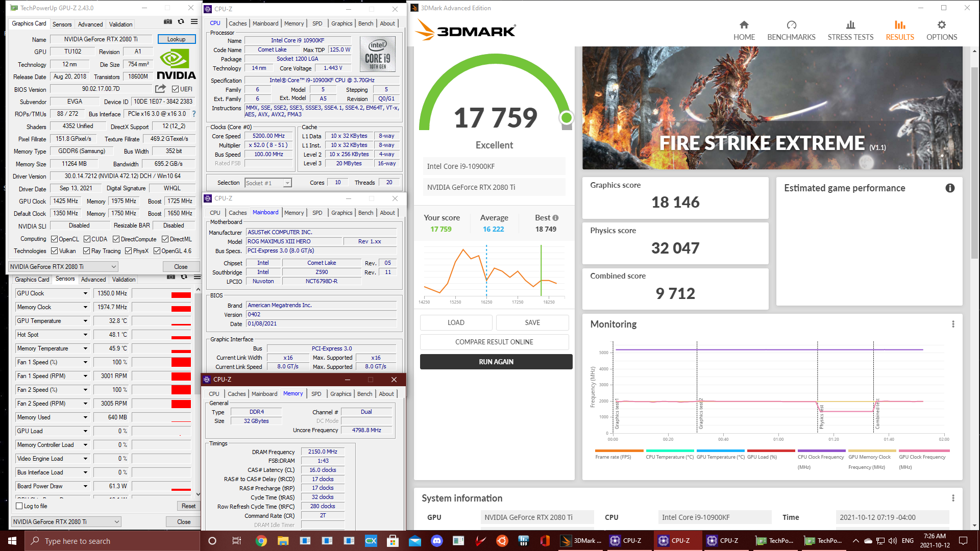Click the refresh icon in GPU-Z Sensors window
Screen dimensions: 980x551
(x=184, y=277)
